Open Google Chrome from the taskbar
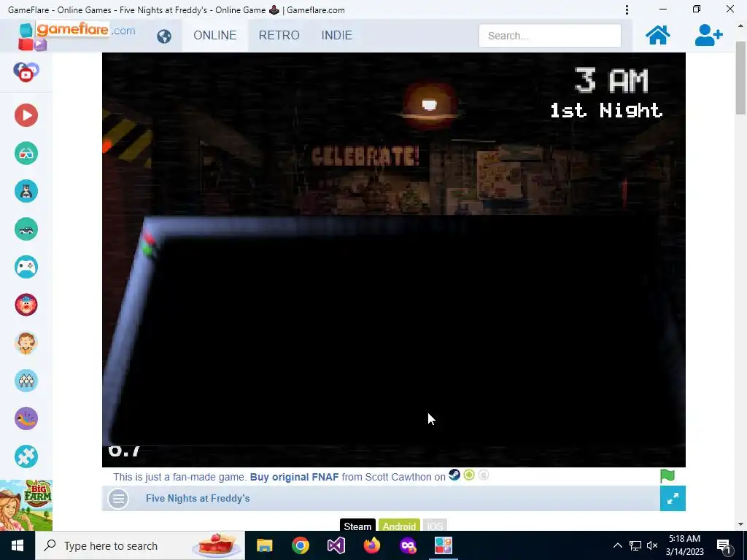Screen dimensions: 747x560 point(300,545)
